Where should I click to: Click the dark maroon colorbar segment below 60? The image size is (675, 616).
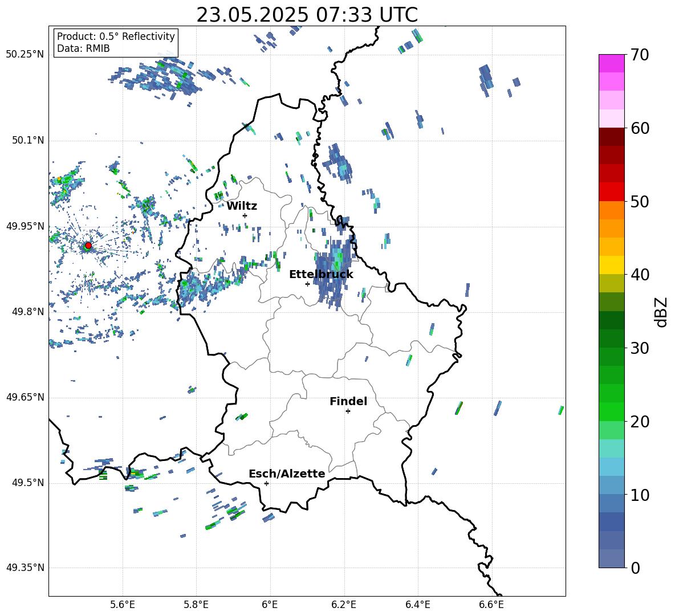pyautogui.click(x=611, y=137)
